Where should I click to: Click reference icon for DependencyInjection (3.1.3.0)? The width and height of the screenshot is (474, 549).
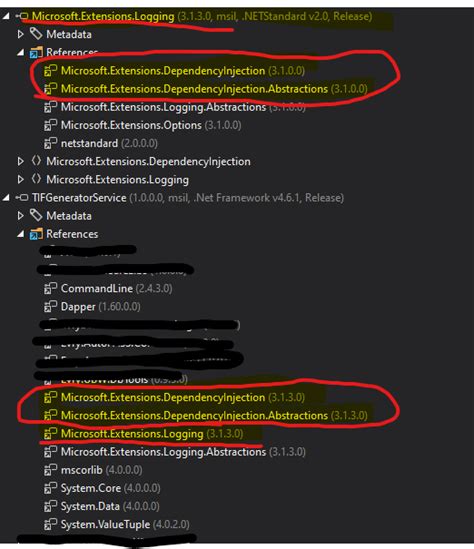pos(50,397)
